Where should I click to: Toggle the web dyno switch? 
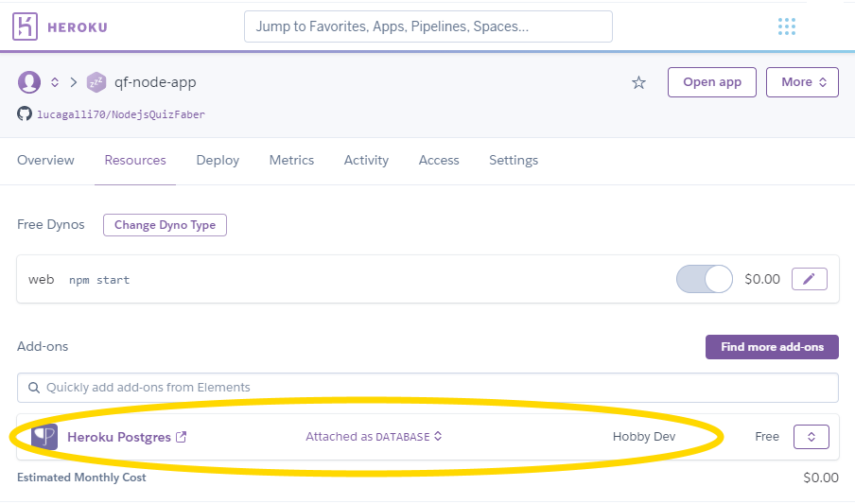[705, 279]
